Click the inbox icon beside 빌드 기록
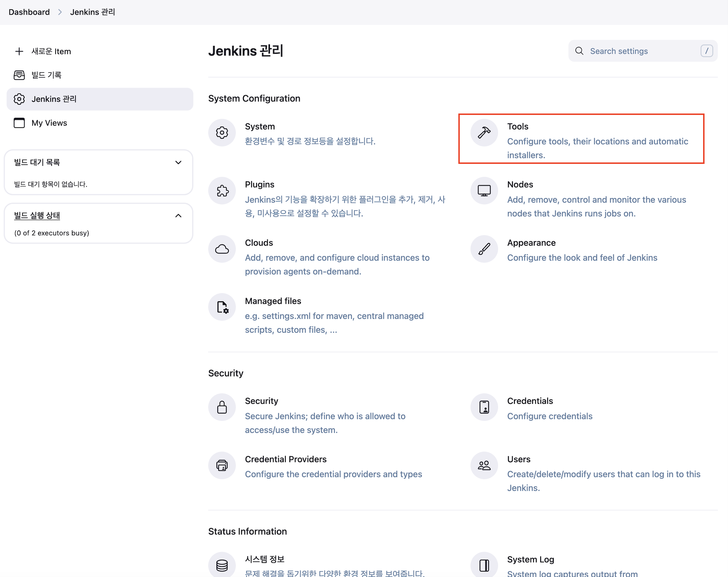728x577 pixels. (x=19, y=75)
